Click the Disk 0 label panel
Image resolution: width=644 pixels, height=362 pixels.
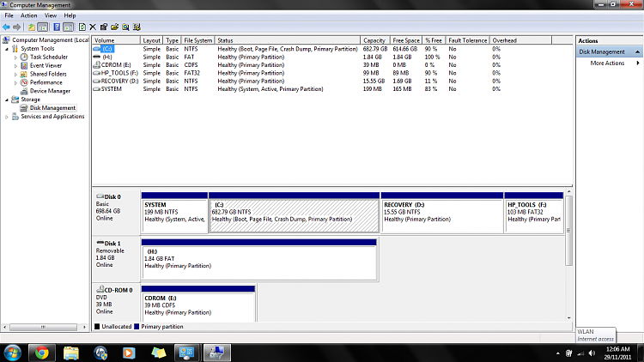117,212
